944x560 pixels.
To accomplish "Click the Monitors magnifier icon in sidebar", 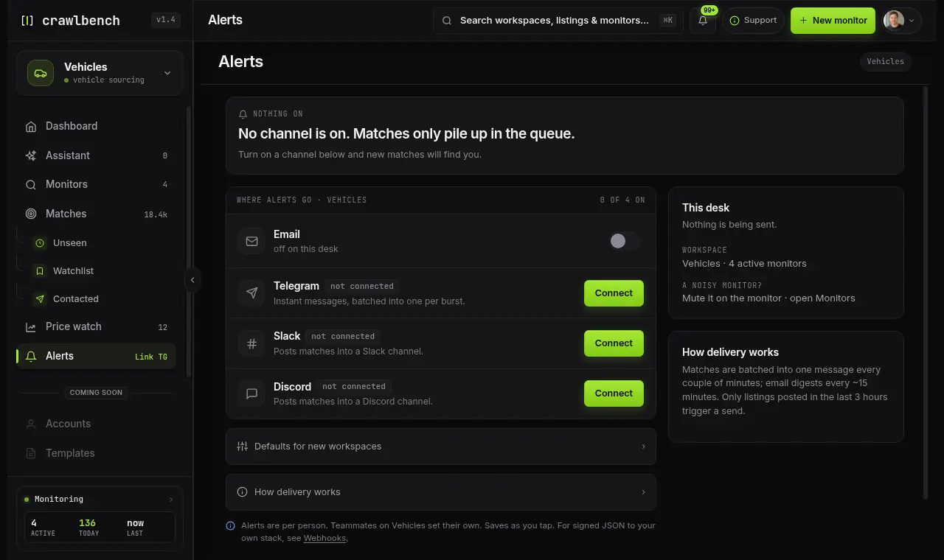I will click(x=31, y=185).
